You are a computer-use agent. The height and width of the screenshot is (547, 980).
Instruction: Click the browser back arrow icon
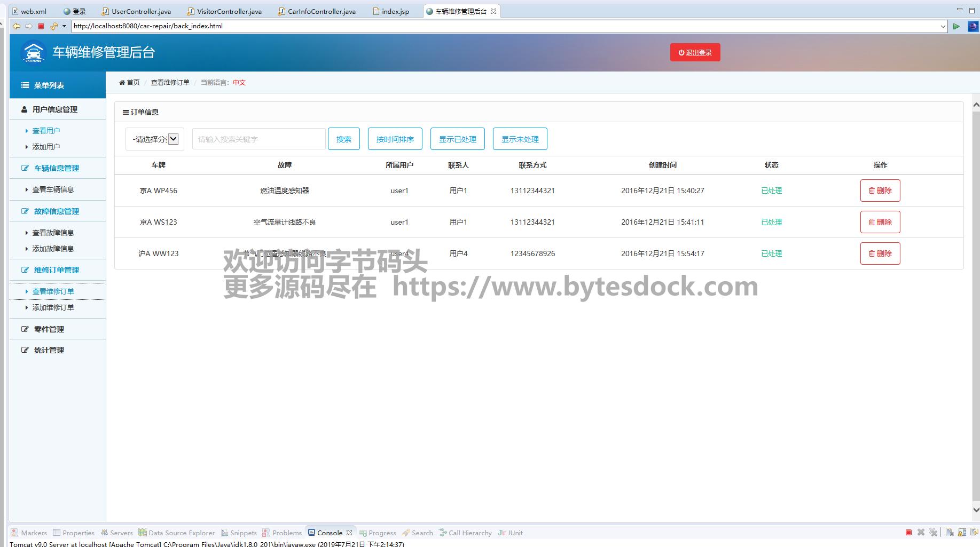tap(17, 26)
